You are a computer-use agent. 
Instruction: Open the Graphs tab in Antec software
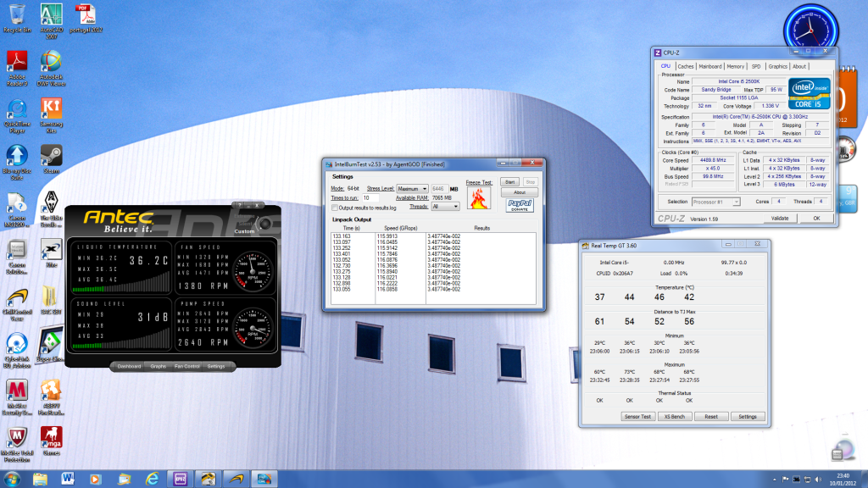[159, 366]
